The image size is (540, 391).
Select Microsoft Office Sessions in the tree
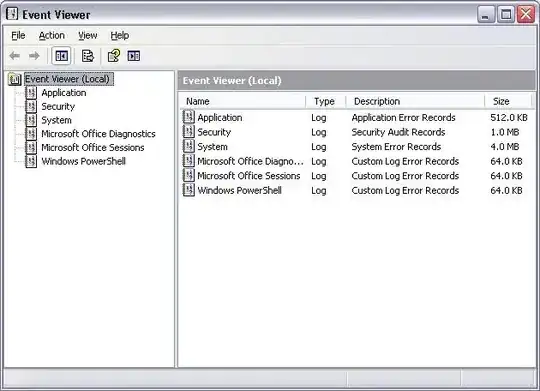pyautogui.click(x=93, y=147)
